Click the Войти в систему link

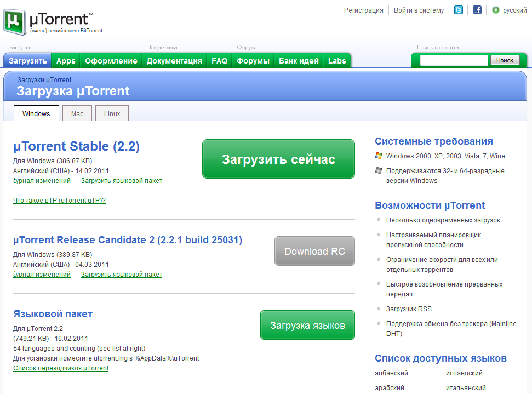tap(419, 10)
